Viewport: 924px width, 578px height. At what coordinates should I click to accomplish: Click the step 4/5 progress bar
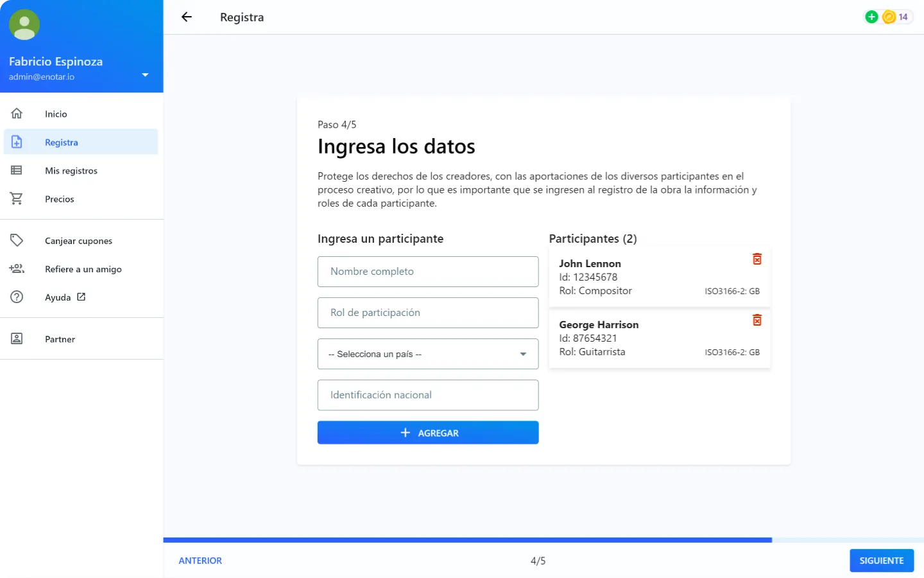pos(467,539)
